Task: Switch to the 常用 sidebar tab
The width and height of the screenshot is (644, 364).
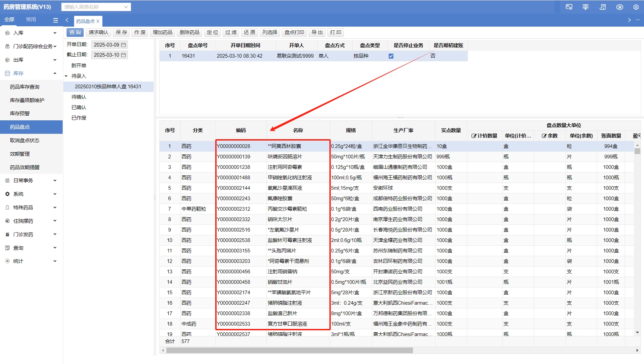Action: [x=31, y=20]
